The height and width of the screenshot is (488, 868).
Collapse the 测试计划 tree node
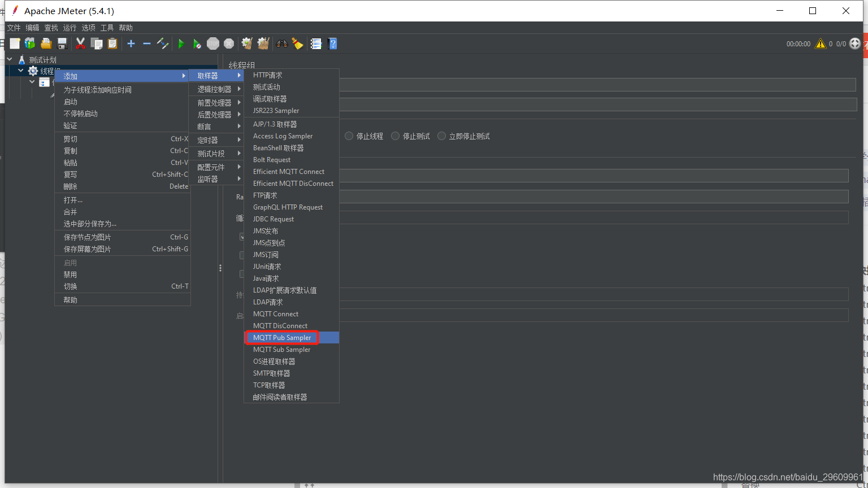[x=9, y=59]
